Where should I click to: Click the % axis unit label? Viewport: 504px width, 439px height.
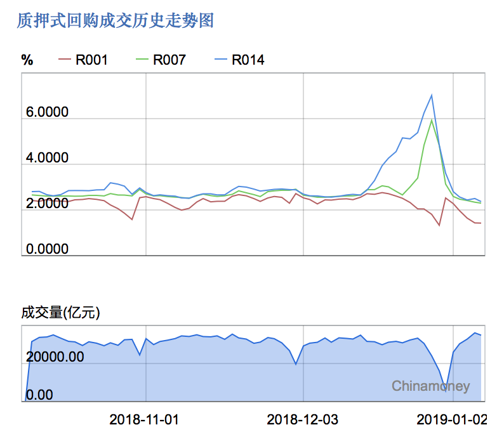(27, 60)
